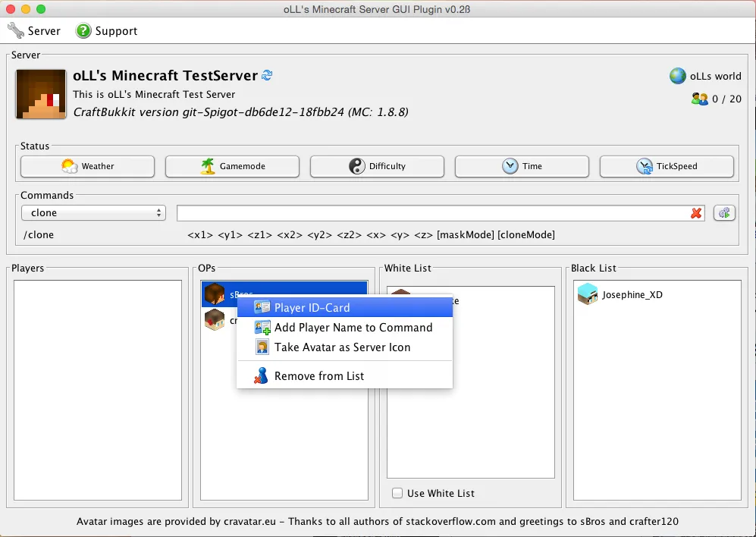
Task: Click the TickSpeed globe-arrow icon
Action: [x=644, y=166]
